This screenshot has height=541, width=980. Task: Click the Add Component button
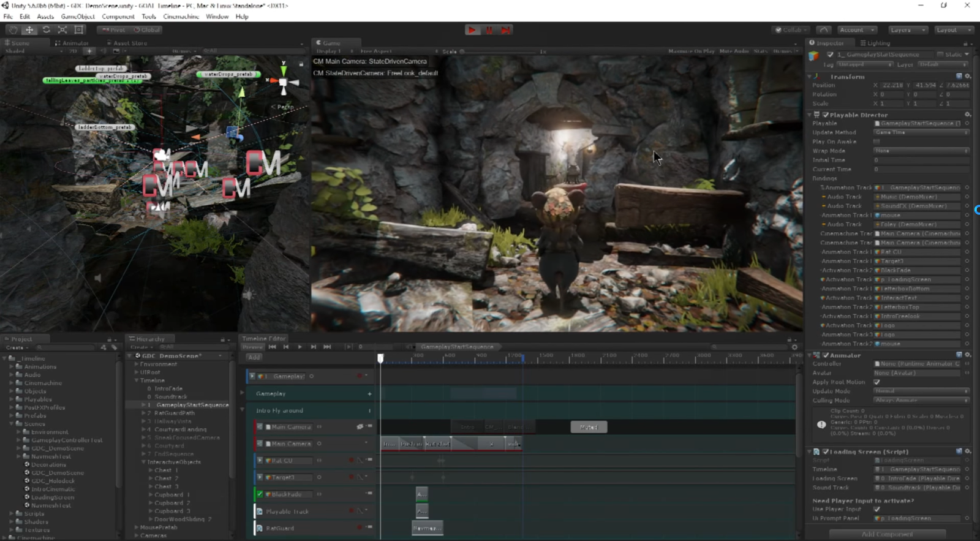point(887,534)
